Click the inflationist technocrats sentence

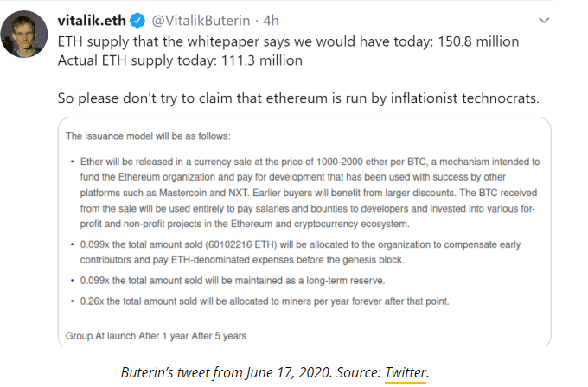[x=298, y=98]
